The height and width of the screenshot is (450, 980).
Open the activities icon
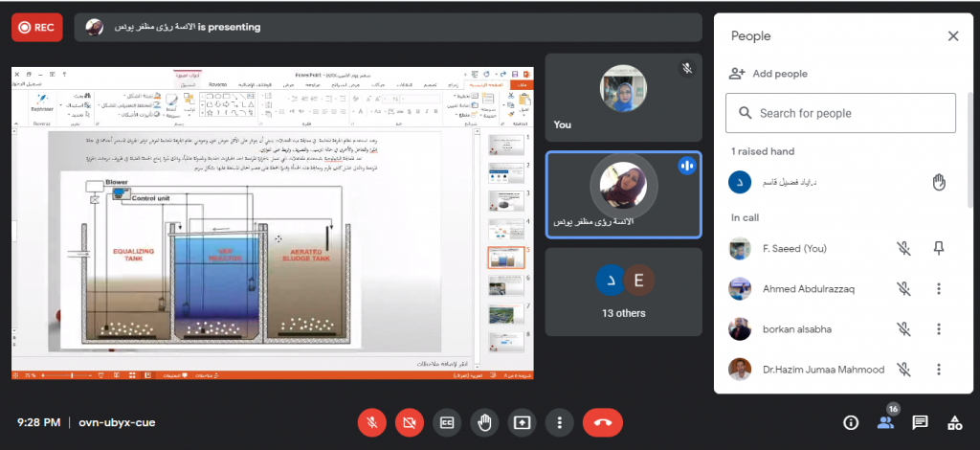click(954, 422)
